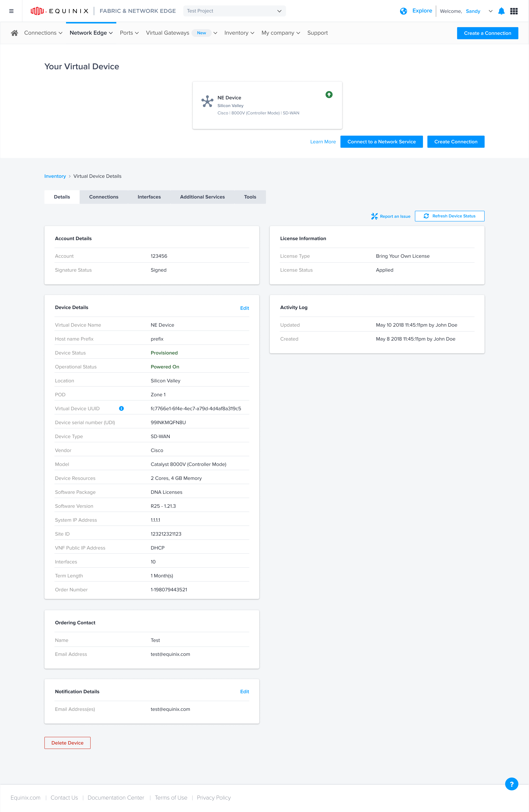Click Connect to a Network Service
Viewport: 529px width, 812px height.
click(382, 142)
